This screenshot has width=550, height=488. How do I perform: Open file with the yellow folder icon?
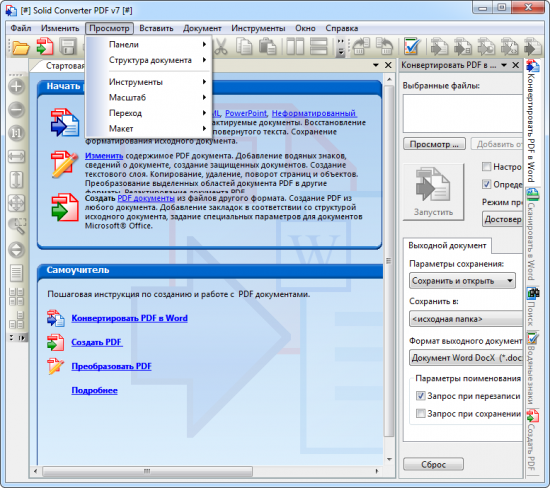(x=21, y=47)
